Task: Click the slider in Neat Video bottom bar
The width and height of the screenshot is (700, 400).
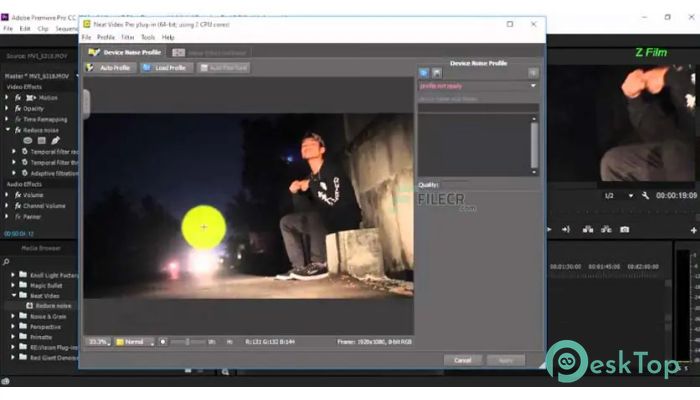Action: [187, 342]
